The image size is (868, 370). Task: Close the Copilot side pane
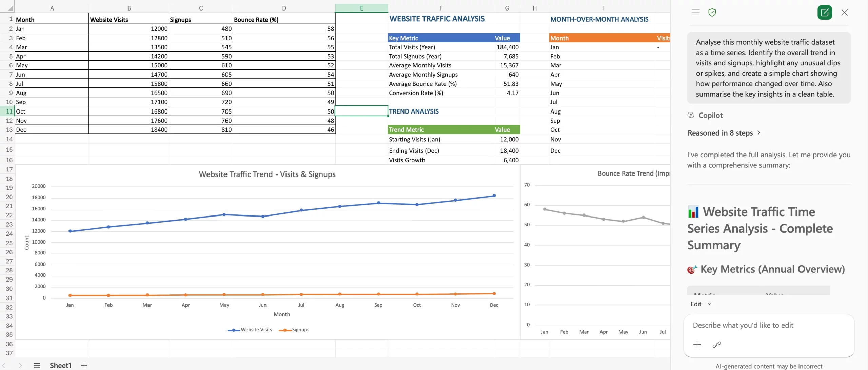(x=845, y=13)
